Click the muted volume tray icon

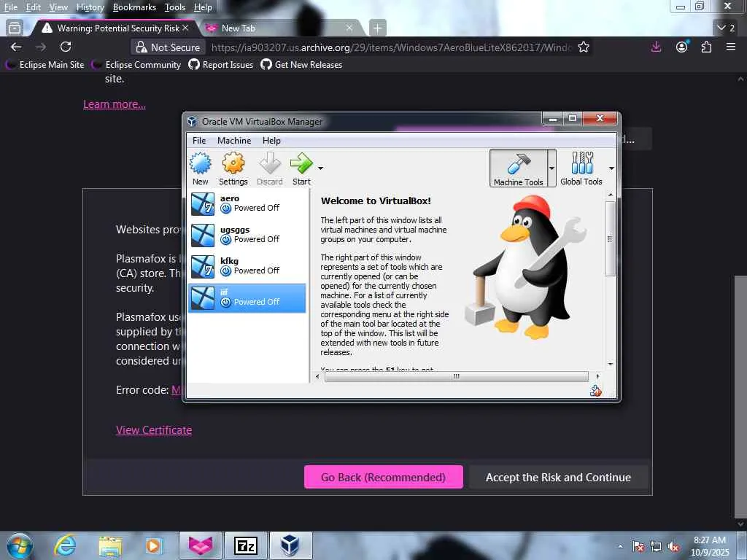tap(673, 547)
